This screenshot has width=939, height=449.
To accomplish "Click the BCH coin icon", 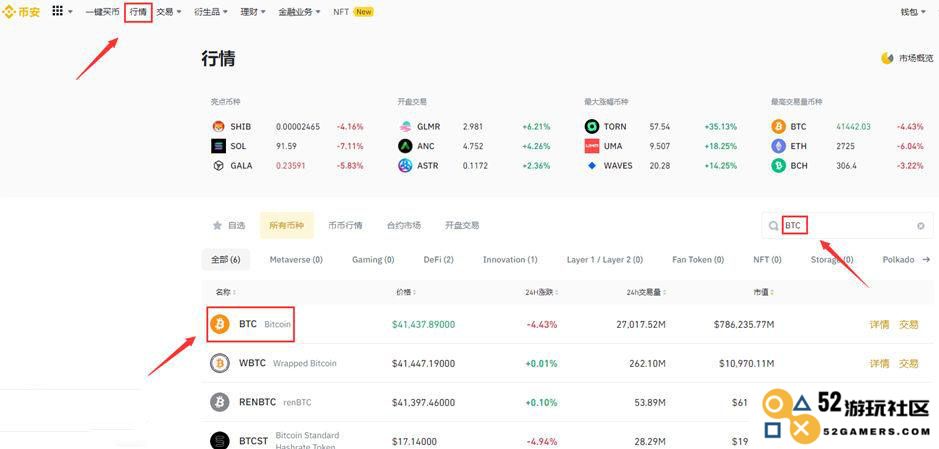I will tap(779, 166).
